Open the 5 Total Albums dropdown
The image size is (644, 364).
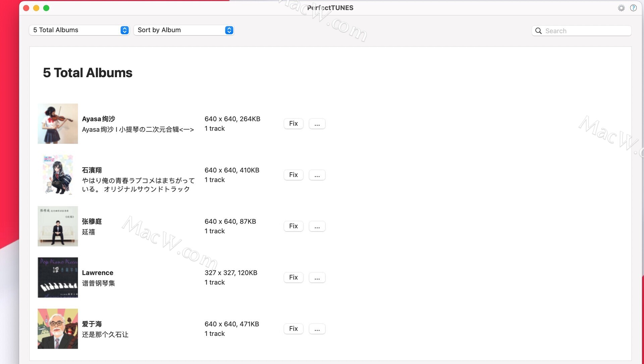pos(79,30)
